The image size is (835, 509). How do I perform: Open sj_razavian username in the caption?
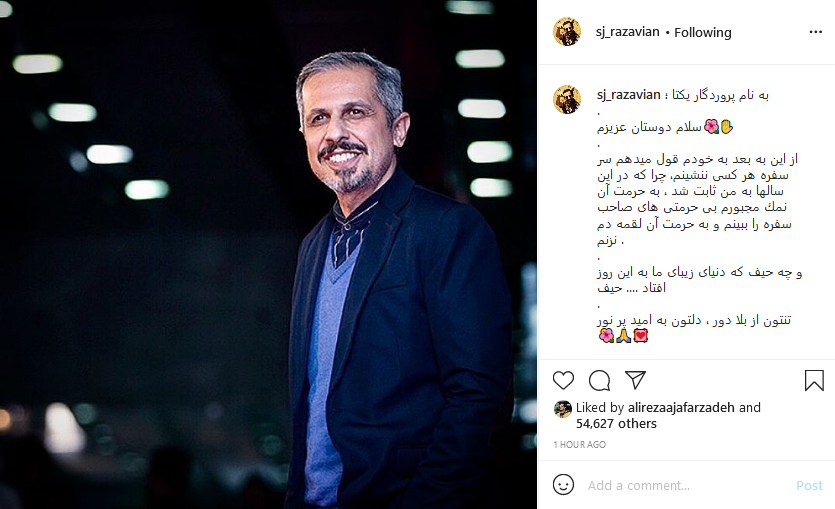click(628, 95)
